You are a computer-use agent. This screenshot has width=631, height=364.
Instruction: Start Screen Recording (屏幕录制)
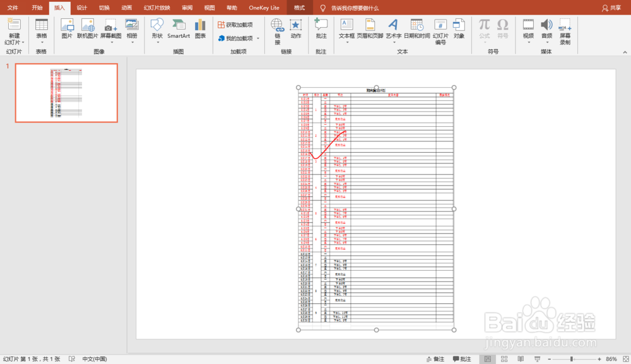click(x=565, y=25)
